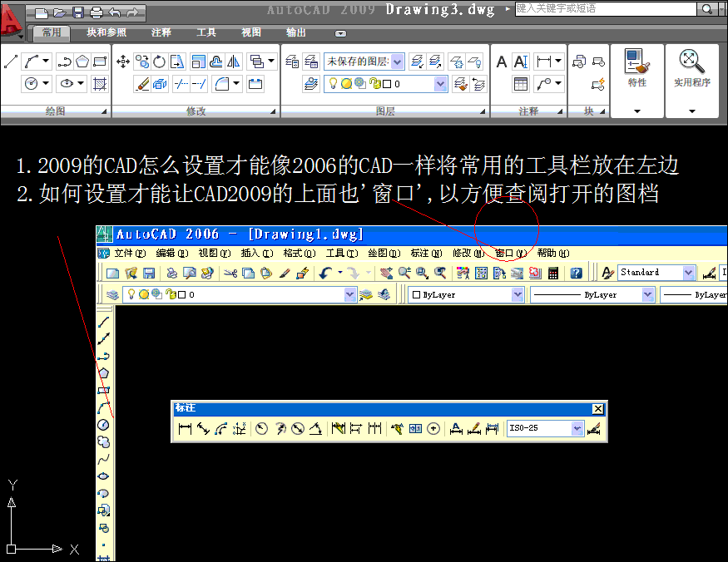Toggle the layer 0 lightbulb visibility
Screen dimensions: 728x562
tap(333, 84)
